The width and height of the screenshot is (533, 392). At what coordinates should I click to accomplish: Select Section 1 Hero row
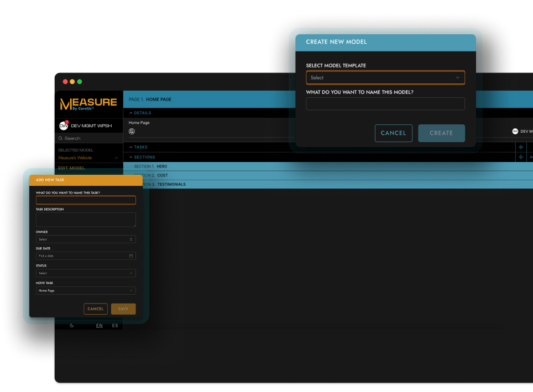pos(328,166)
